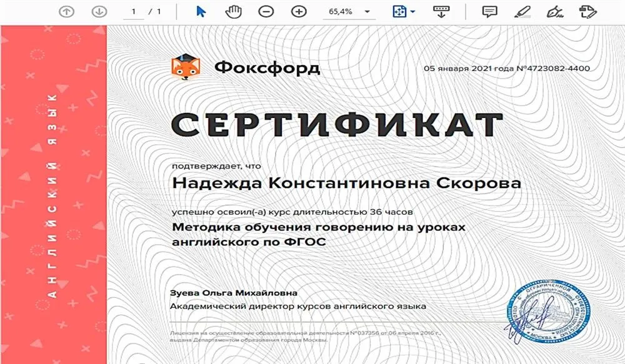Click the date '05 января 2021 года'
625x364 pixels.
(469, 69)
